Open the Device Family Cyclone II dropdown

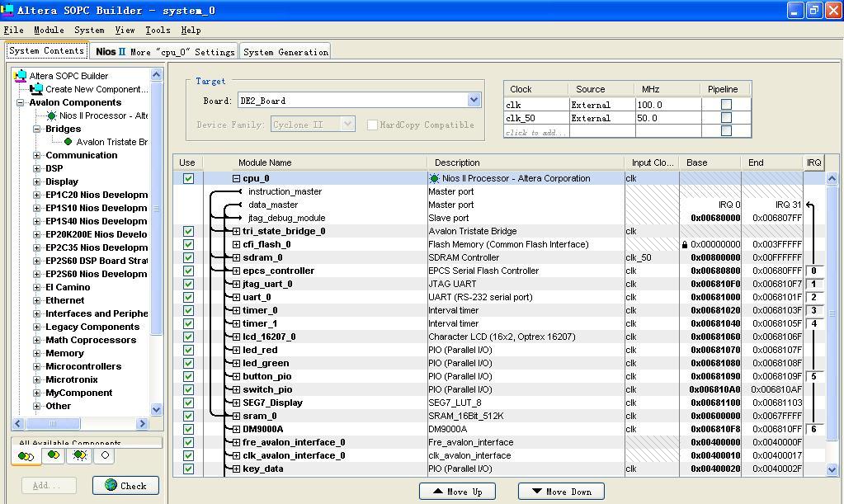click(347, 125)
